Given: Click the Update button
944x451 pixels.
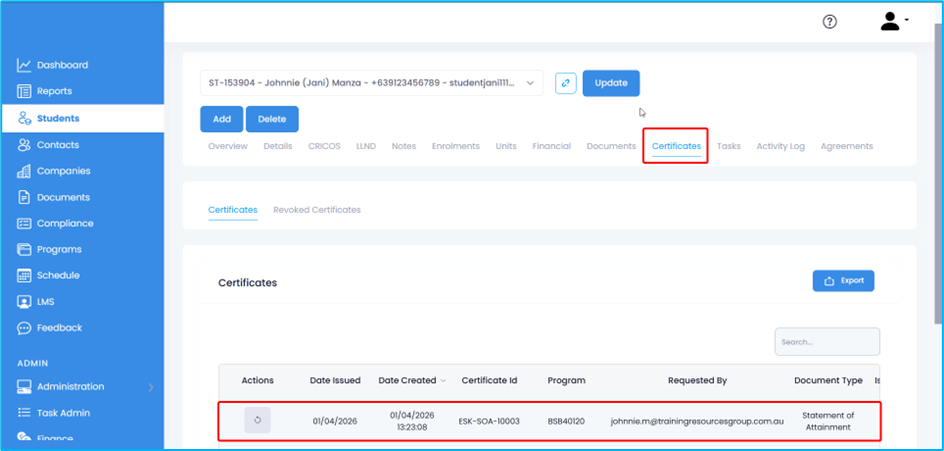Looking at the screenshot, I should point(611,83).
